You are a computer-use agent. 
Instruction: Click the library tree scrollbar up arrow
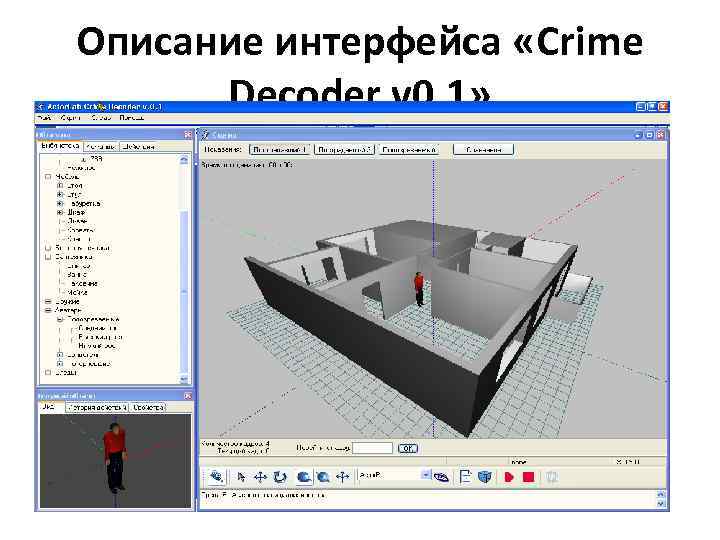click(x=184, y=160)
